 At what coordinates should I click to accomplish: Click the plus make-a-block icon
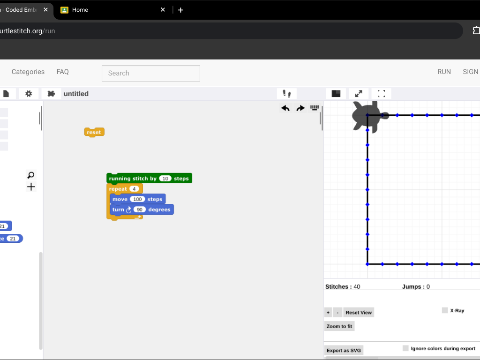[x=31, y=187]
